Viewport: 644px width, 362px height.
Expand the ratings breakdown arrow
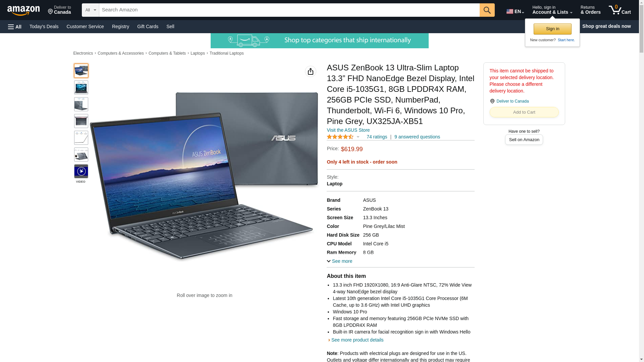click(358, 137)
